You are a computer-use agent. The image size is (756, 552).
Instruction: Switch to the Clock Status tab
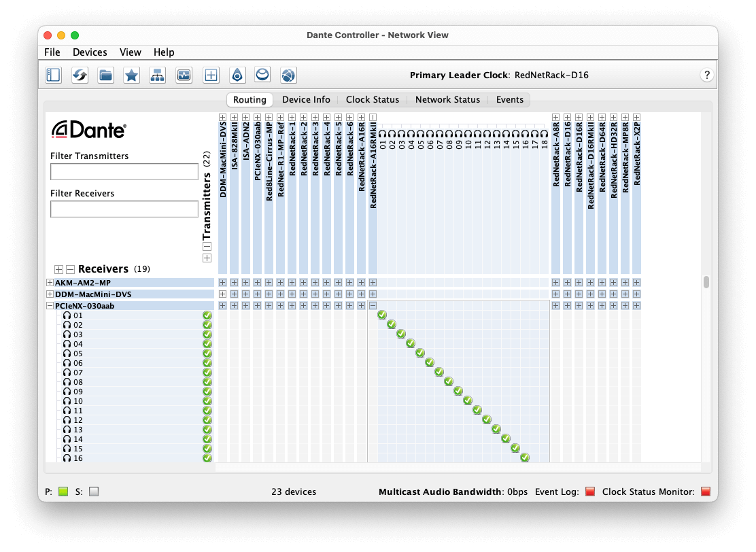pos(372,100)
